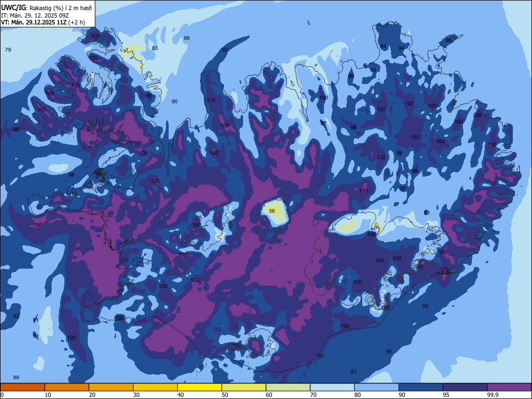The image size is (532, 399).
Task: Click the legend label 90
Action: pyautogui.click(x=402, y=395)
